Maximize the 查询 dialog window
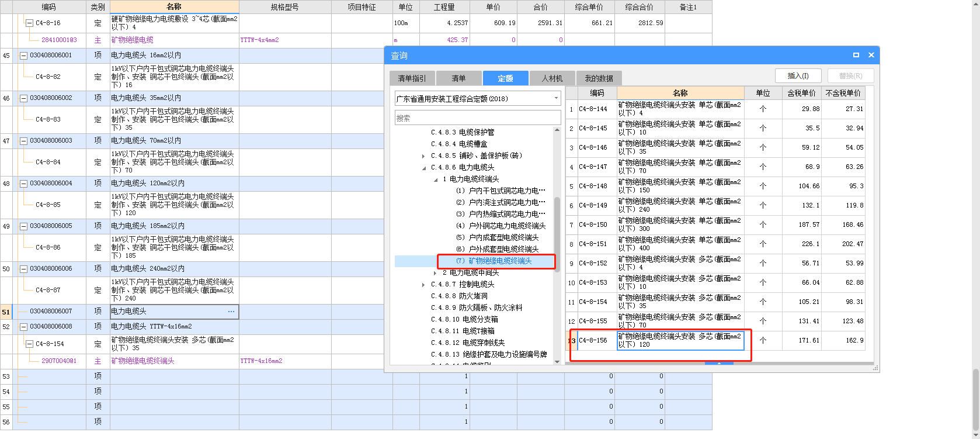 click(x=856, y=55)
